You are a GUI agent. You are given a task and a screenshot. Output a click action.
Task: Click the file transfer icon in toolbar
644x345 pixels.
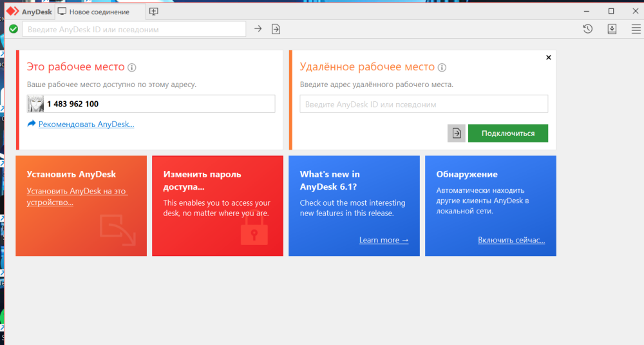pos(276,29)
